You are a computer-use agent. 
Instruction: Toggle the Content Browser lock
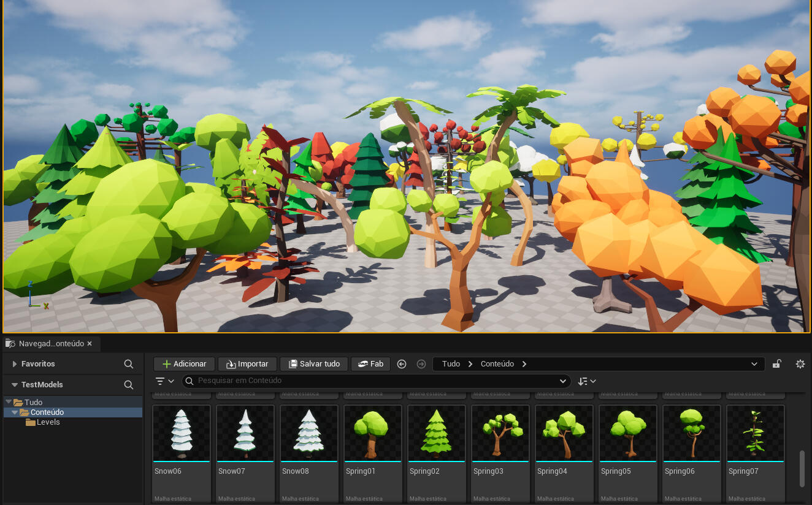776,363
